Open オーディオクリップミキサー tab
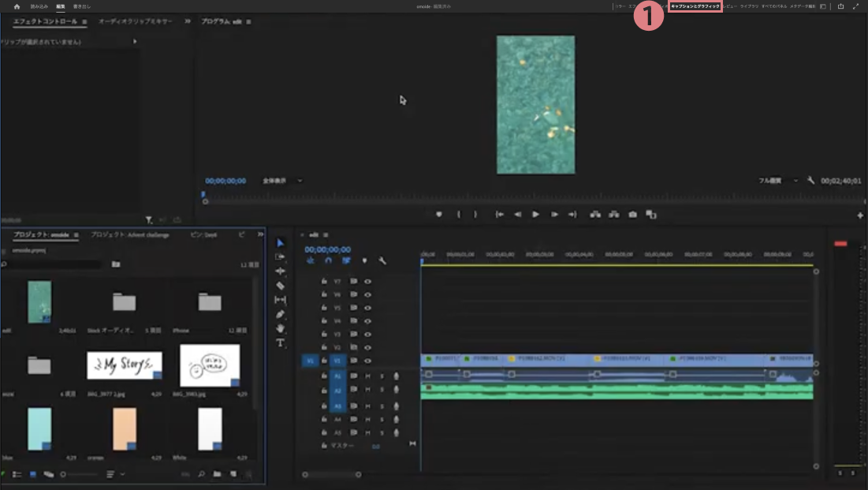The image size is (868, 490). point(136,21)
